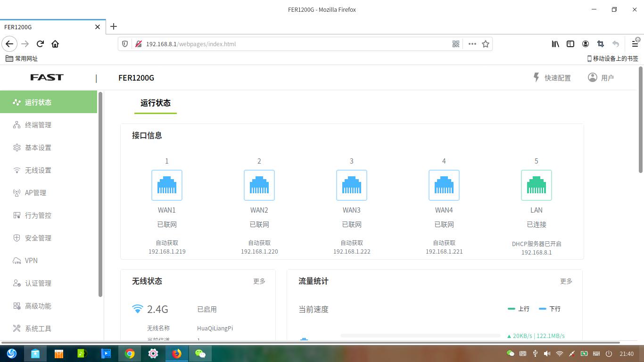
Task: Expand the 系统工具 sidebar section
Action: pyautogui.click(x=38, y=329)
